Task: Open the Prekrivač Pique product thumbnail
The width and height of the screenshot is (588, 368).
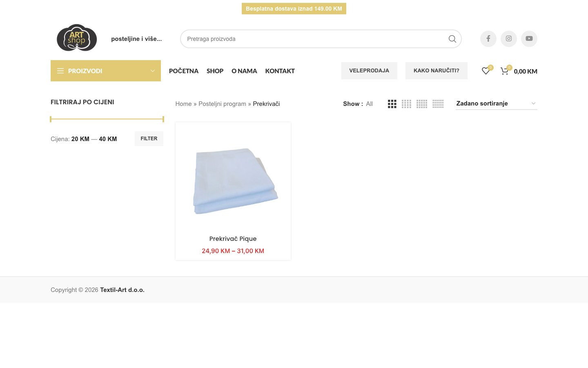Action: 233,178
